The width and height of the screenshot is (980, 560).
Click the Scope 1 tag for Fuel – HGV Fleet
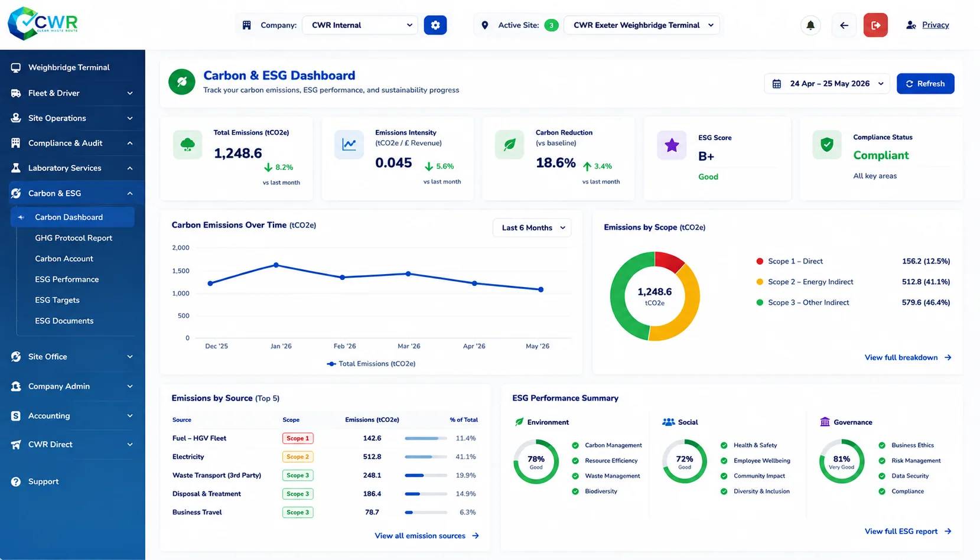tap(298, 438)
